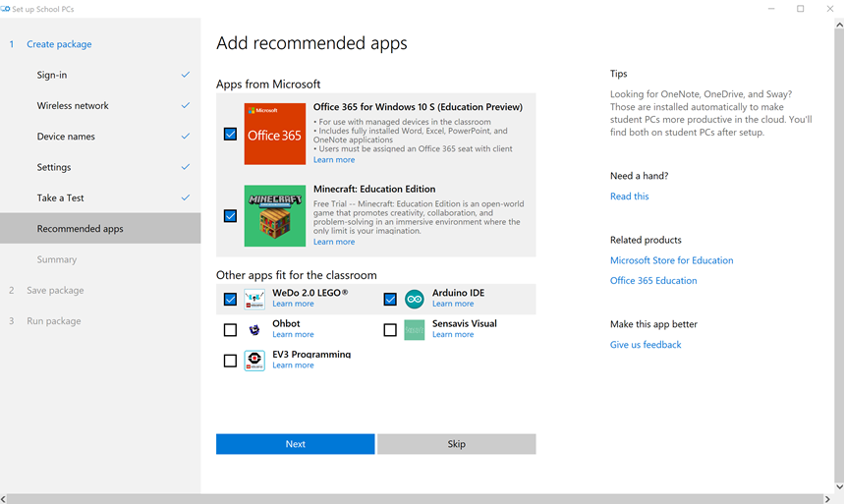Click the horizontal scrollbar right arrow
Screen dimensions: 845x504
[x=827, y=499]
